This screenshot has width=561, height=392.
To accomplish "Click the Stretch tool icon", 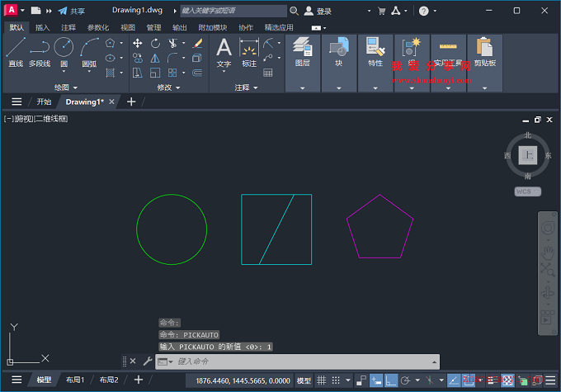I will coord(138,73).
